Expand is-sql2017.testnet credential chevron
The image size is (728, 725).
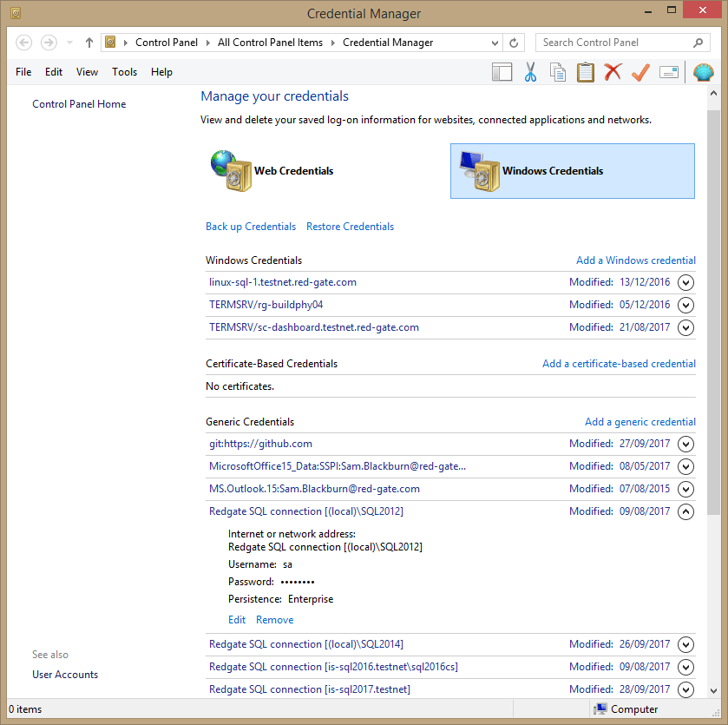tap(685, 689)
